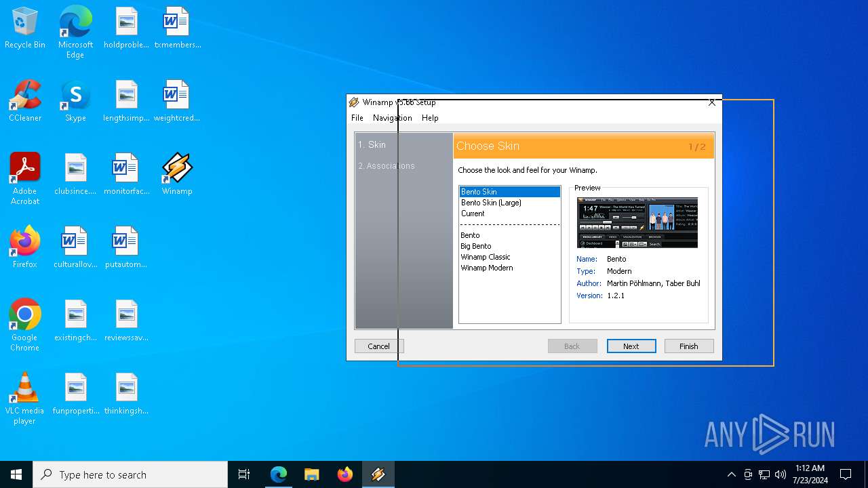Open the File menu in Winamp Setup
The width and height of the screenshot is (868, 488).
(357, 118)
